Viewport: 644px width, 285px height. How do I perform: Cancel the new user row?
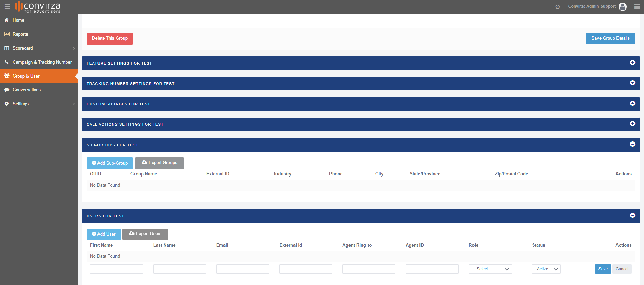pyautogui.click(x=622, y=269)
